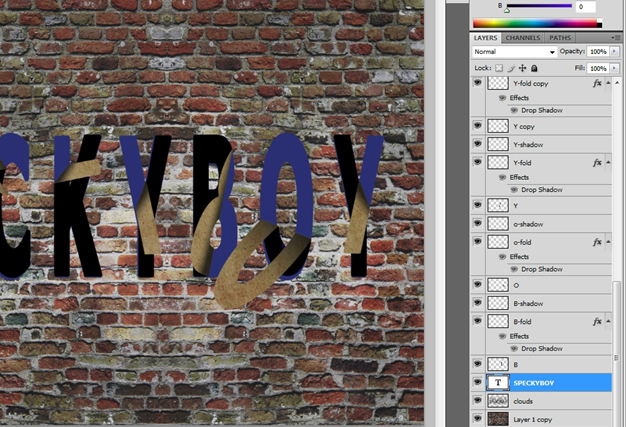This screenshot has height=427, width=626.
Task: Toggle lock position icon
Action: point(522,68)
